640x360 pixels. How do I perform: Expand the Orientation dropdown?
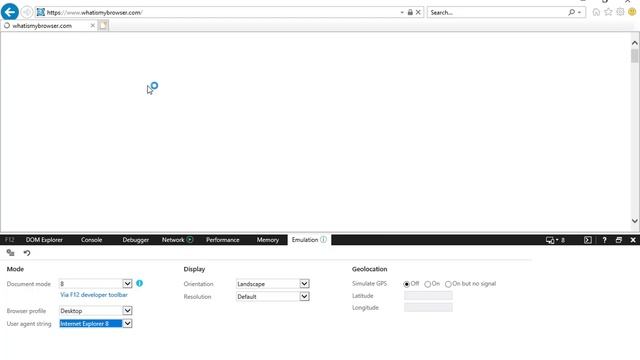coord(304,284)
